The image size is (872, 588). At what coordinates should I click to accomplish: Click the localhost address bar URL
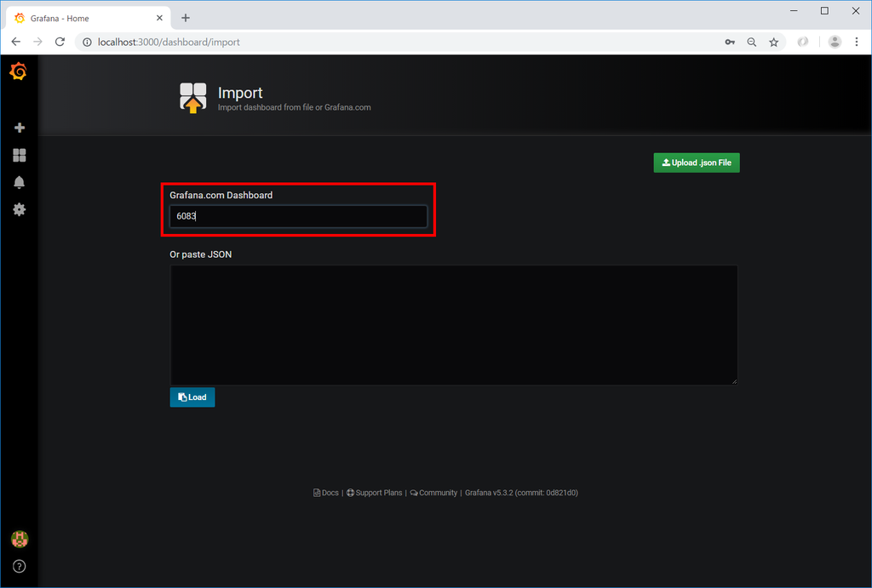coord(169,43)
